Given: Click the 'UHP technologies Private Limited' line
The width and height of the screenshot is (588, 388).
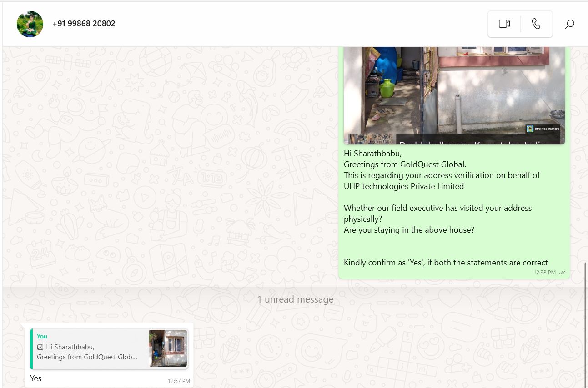Looking at the screenshot, I should [404, 186].
